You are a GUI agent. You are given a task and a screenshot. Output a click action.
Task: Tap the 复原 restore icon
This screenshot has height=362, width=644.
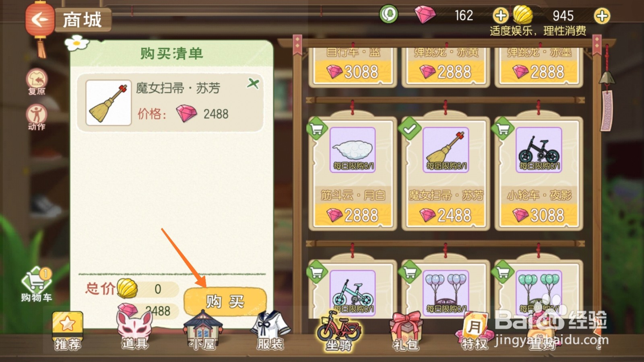click(37, 82)
